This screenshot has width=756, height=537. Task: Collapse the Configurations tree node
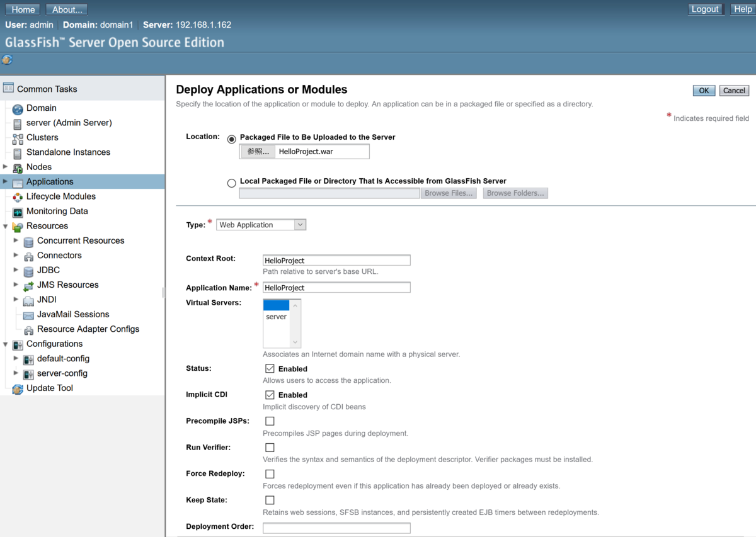[x=6, y=344]
